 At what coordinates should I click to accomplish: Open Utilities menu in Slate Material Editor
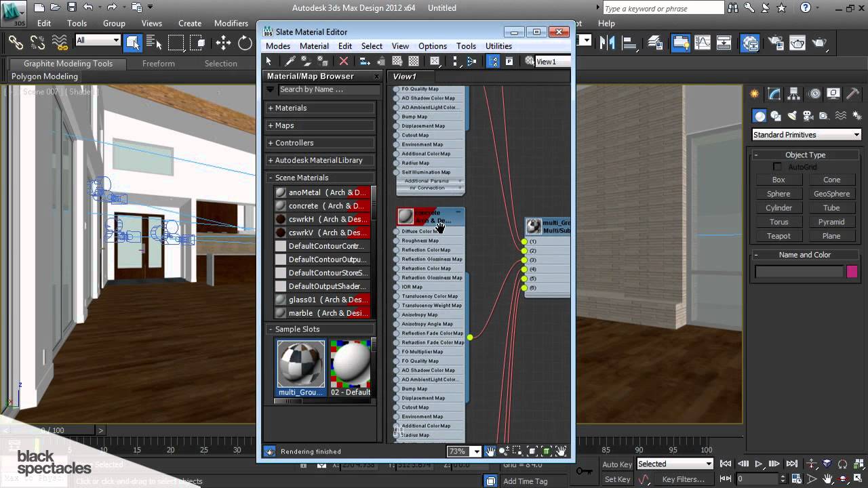tap(498, 46)
